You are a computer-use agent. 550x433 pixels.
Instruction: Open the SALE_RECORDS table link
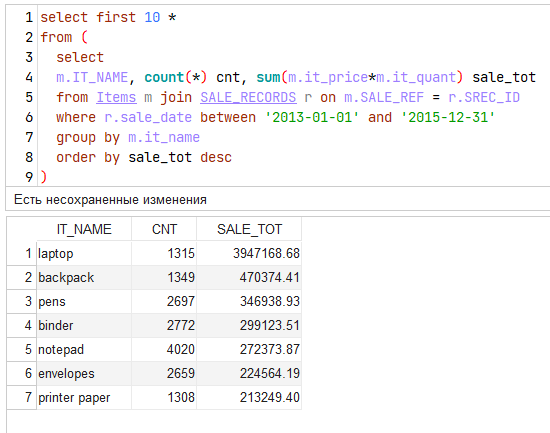[x=248, y=97]
